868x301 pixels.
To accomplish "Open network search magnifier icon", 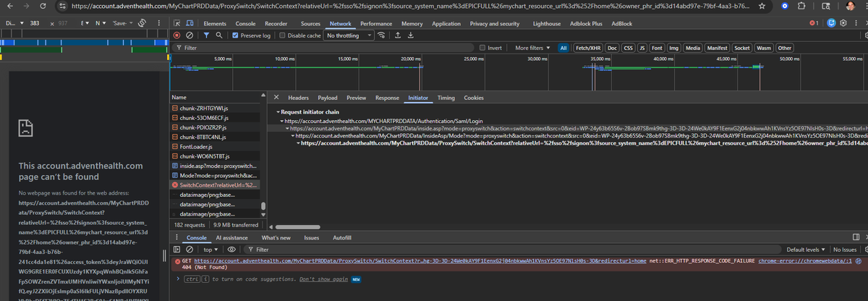I will click(218, 35).
